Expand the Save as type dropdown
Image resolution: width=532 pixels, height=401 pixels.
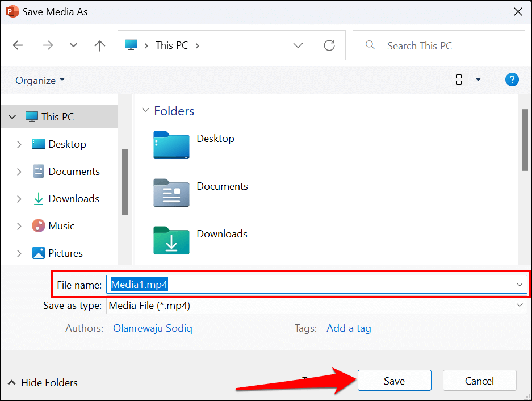click(520, 306)
